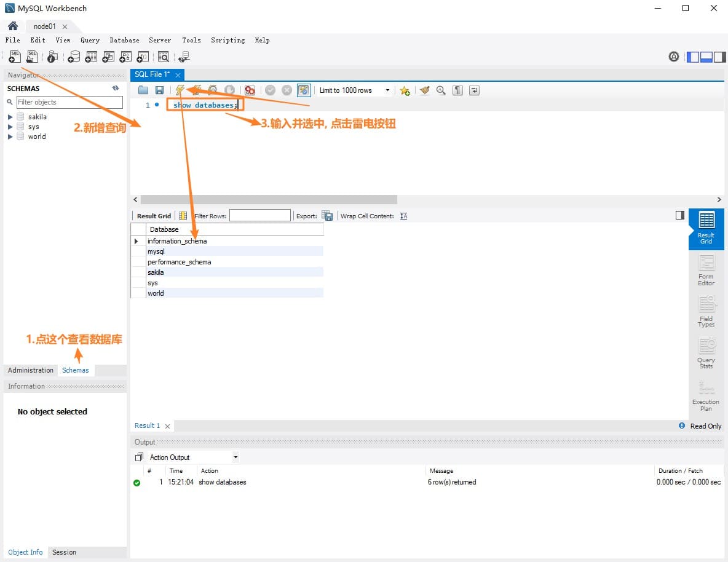The width and height of the screenshot is (728, 562).
Task: Click the reconnect to DBMS toolbar icon
Action: pos(183,57)
